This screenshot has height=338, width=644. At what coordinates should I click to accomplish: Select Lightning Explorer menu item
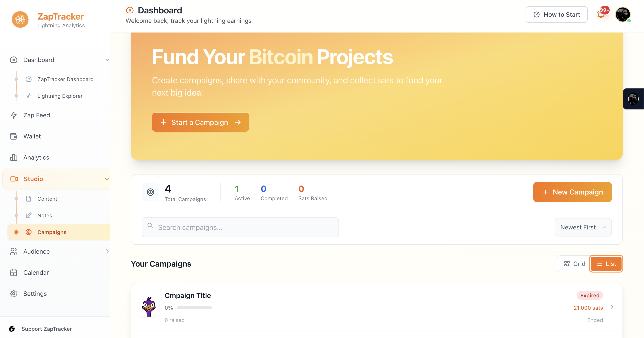coord(60,96)
